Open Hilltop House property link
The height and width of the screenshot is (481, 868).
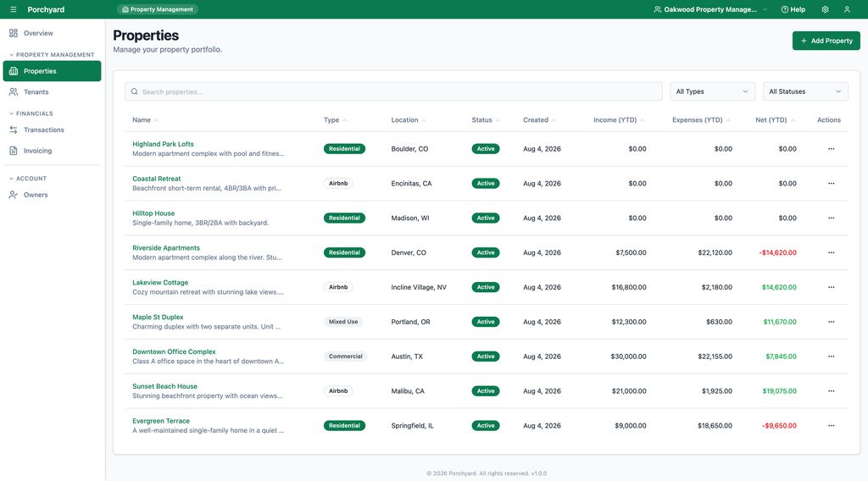pyautogui.click(x=153, y=213)
